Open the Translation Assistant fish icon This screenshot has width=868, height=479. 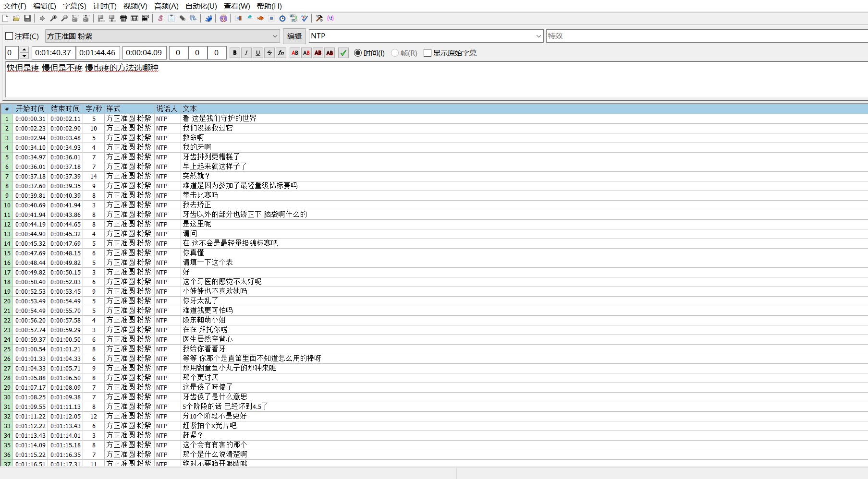[260, 18]
